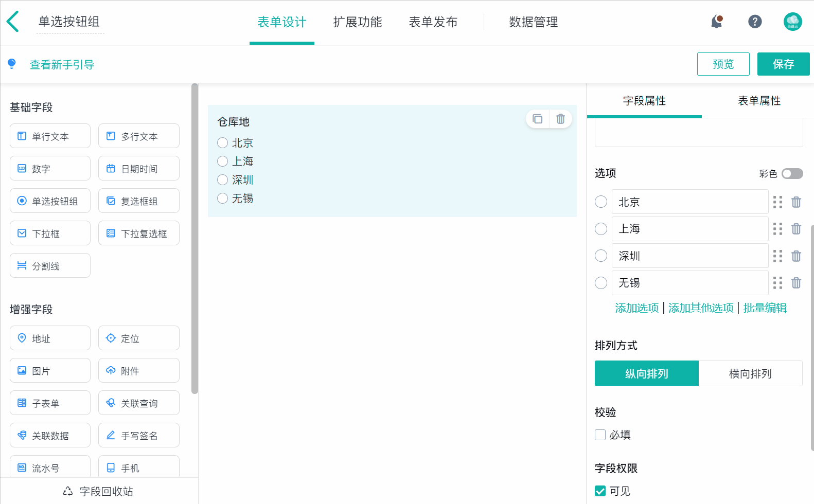Select the 深圳 radio in options panel

pyautogui.click(x=601, y=256)
